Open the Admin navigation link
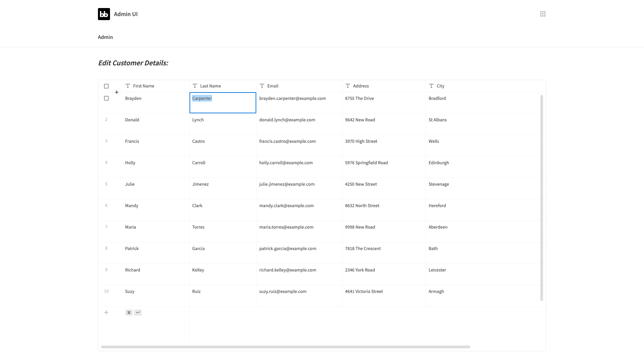This screenshot has width=644, height=362. (x=105, y=37)
